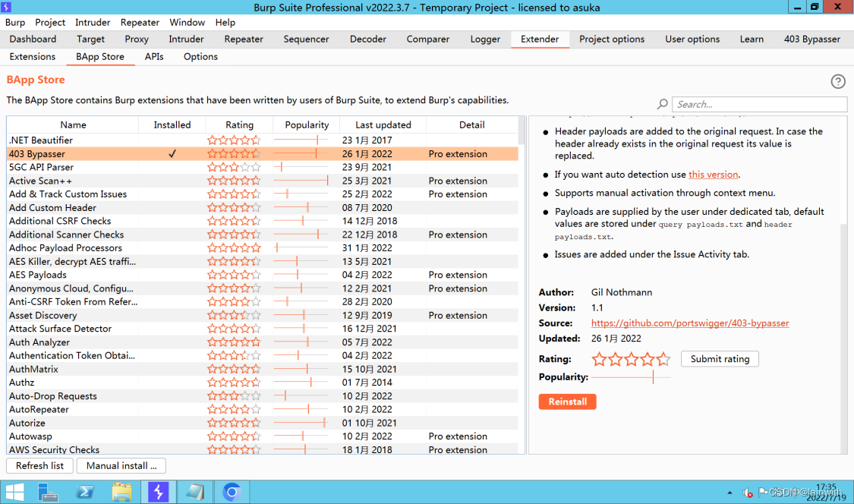The height and width of the screenshot is (504, 854).
Task: Open the Learn tab
Action: point(752,39)
